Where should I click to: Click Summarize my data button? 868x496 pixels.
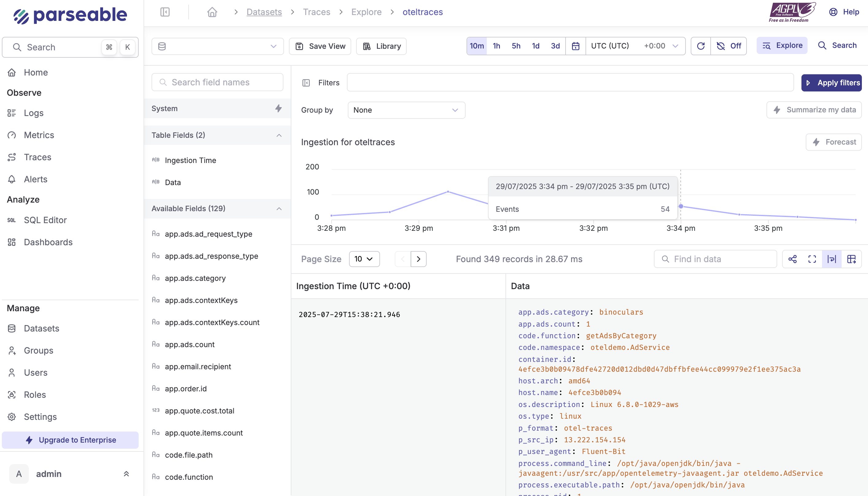(814, 110)
